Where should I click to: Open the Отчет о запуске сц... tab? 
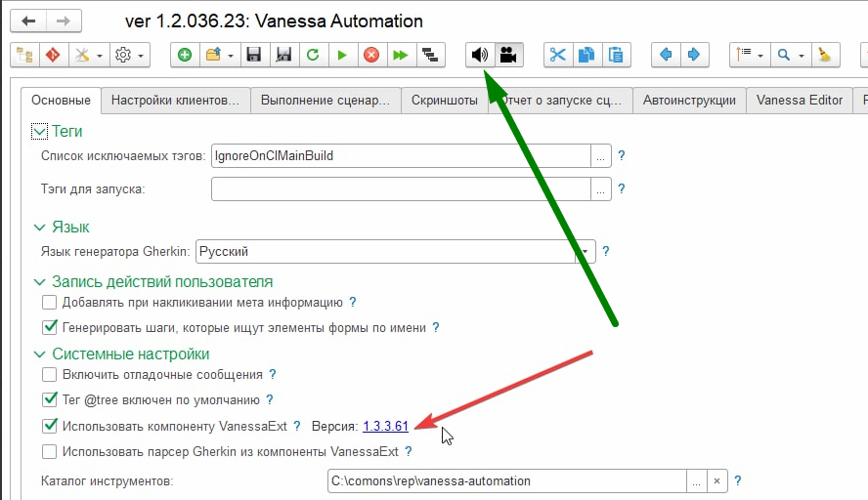click(560, 101)
